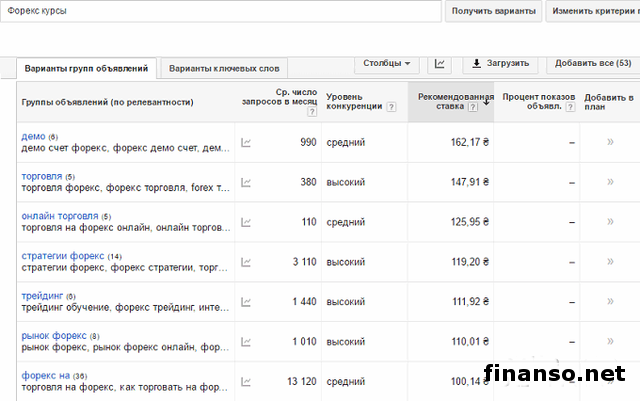Switch to Варианты ключевых слов tab
The width and height of the screenshot is (640, 401).
pyautogui.click(x=224, y=69)
